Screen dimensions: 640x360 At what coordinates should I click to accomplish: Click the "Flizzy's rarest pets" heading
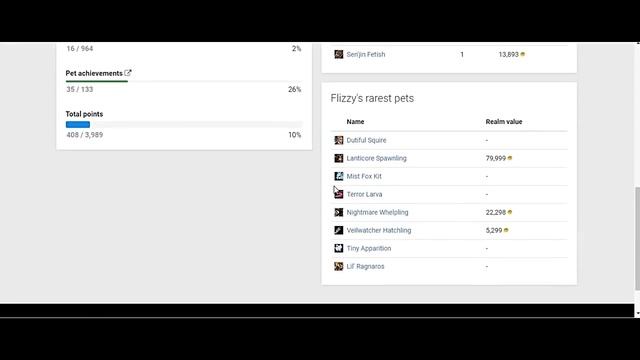pyautogui.click(x=372, y=98)
